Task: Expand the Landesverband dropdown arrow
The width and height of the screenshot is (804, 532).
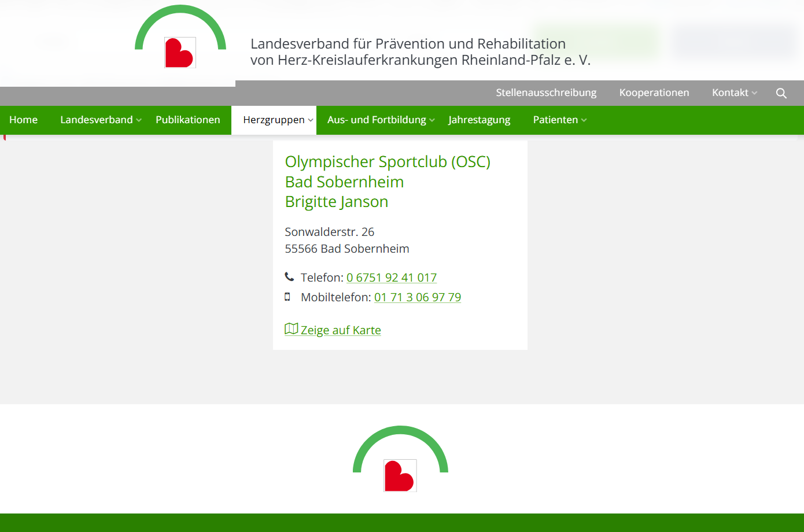Action: [139, 120]
